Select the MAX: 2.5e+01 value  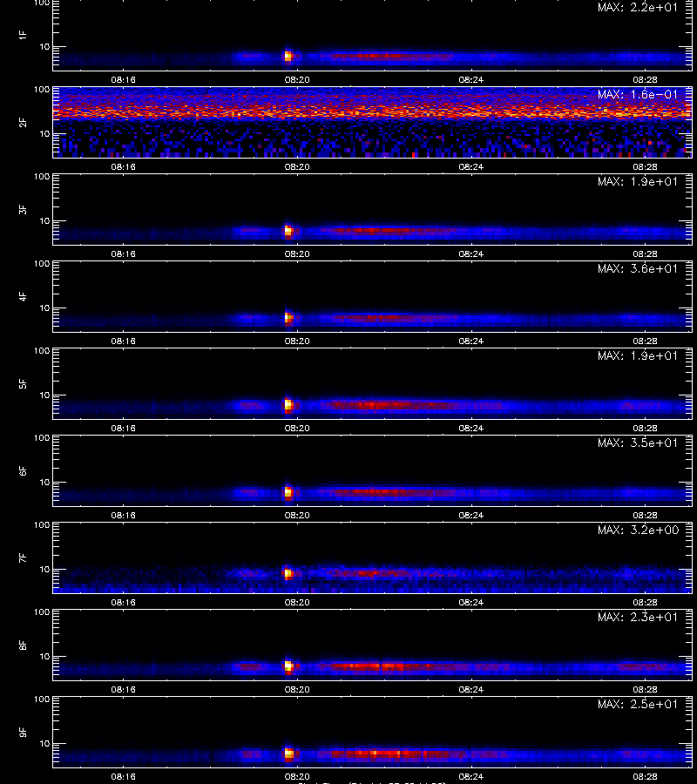(x=638, y=704)
